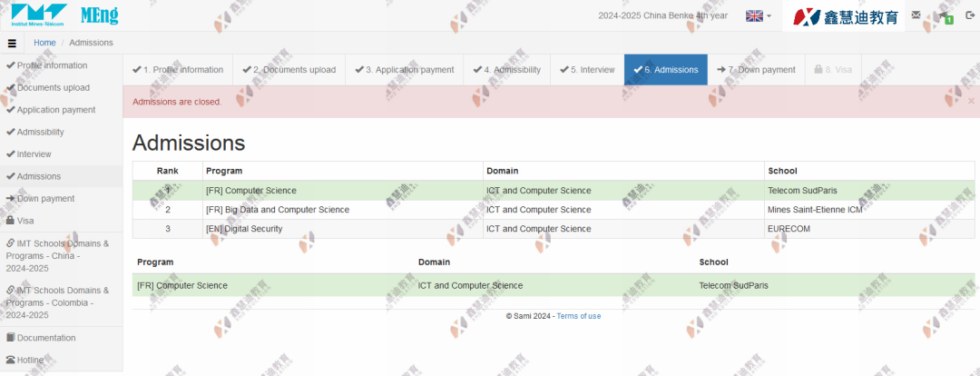The image size is (980, 376).
Task: Click '[FR] Computer Science' in lower result table
Action: tap(182, 285)
